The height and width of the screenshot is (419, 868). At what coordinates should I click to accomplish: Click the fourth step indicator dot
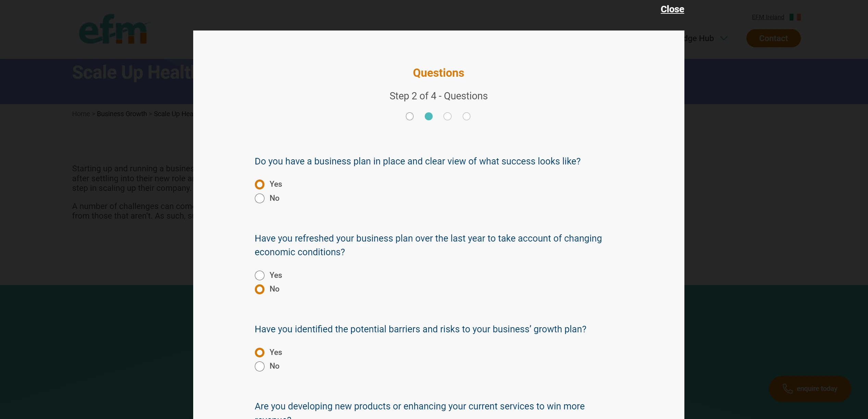[x=467, y=116]
